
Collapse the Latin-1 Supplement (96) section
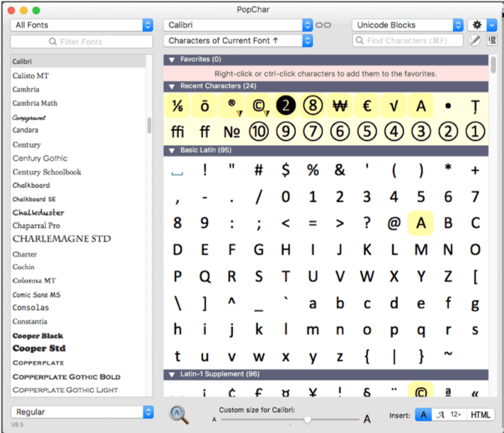172,374
